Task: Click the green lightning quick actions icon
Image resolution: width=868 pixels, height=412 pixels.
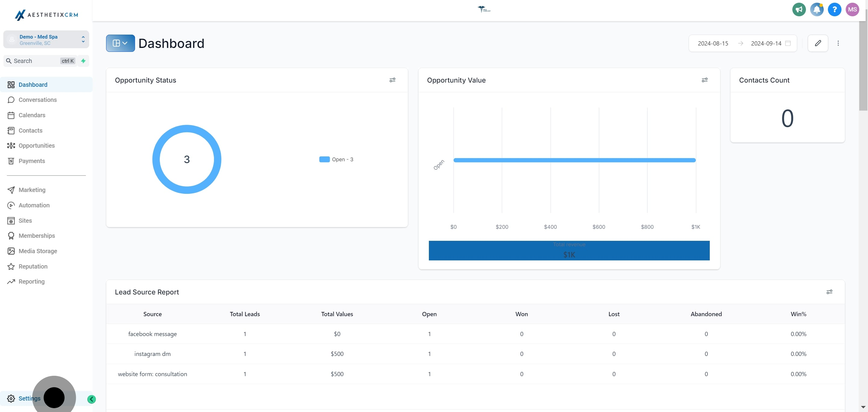Action: 83,61
